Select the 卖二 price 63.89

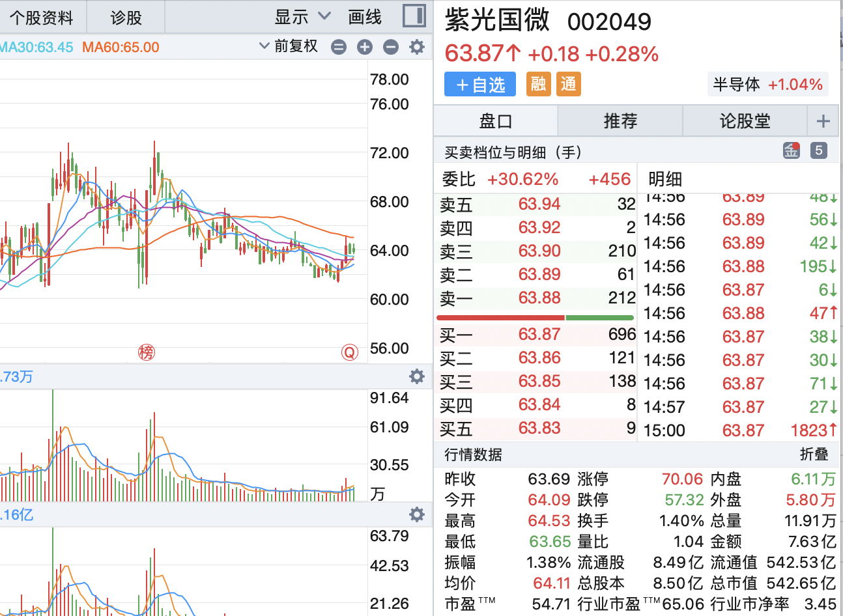539,274
